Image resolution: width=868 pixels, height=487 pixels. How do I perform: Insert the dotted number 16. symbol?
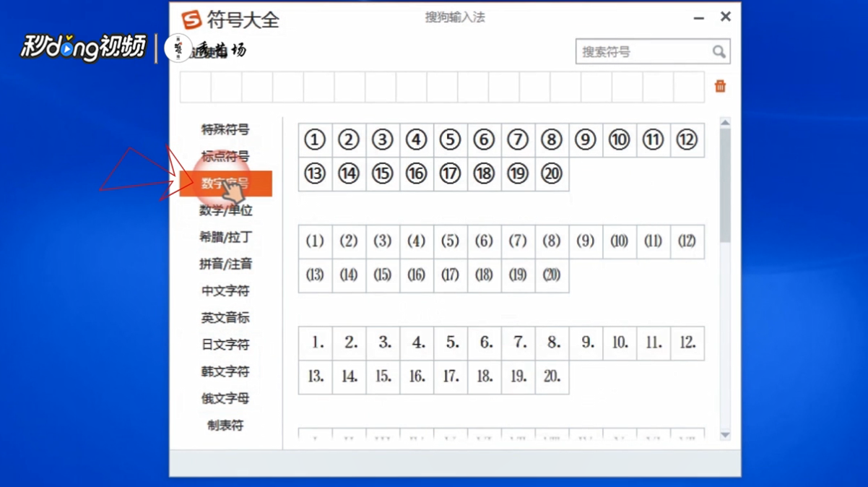pyautogui.click(x=417, y=376)
